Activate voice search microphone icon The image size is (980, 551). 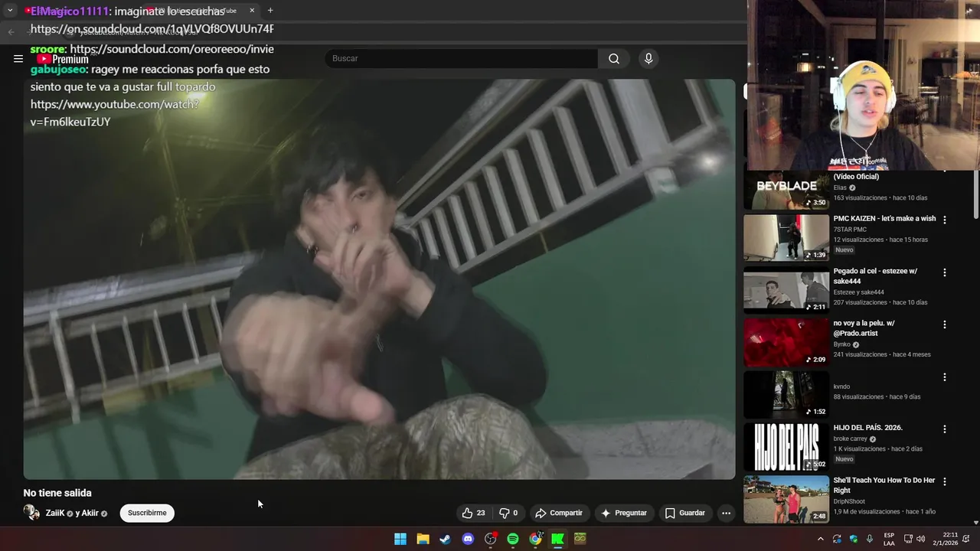point(648,58)
